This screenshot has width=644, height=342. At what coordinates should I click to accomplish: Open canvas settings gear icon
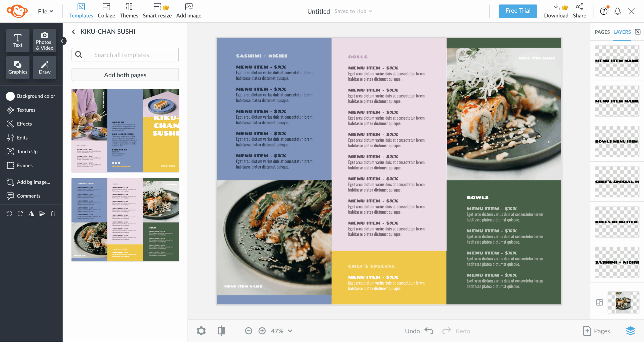[x=201, y=331]
